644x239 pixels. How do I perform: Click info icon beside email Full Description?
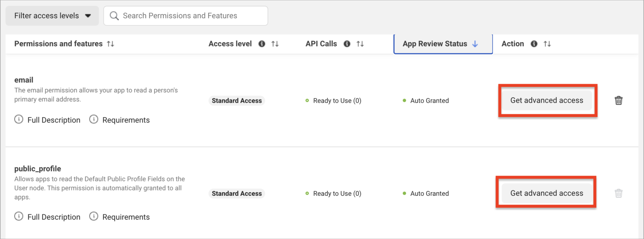pyautogui.click(x=19, y=119)
